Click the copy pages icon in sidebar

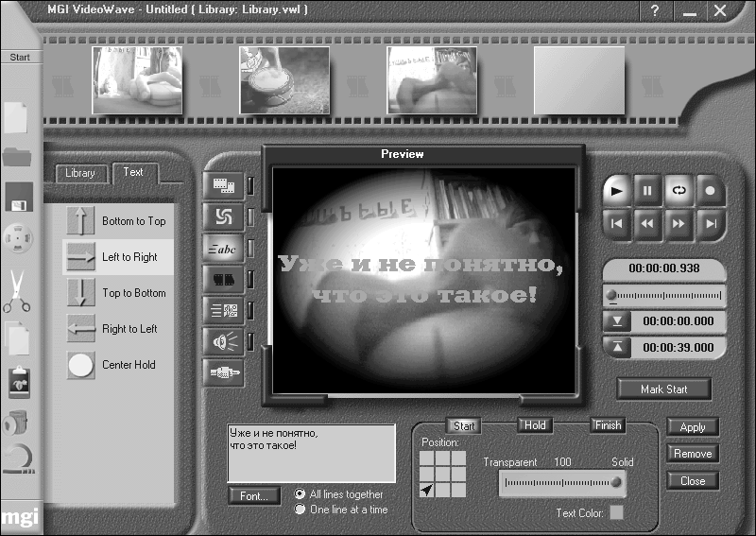pyautogui.click(x=17, y=337)
